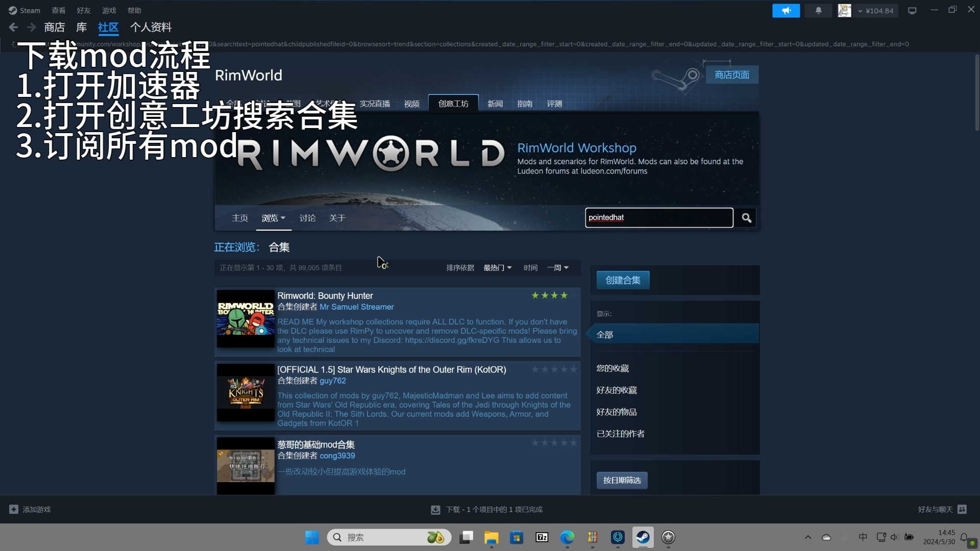This screenshot has height=551, width=980.
Task: Enable the 好友的收藏 filter
Action: coord(617,390)
